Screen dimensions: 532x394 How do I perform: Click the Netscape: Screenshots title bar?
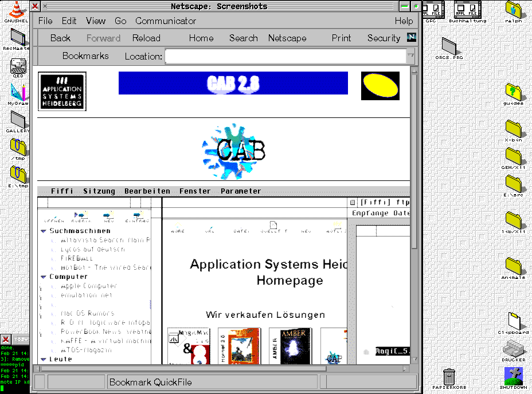click(x=219, y=6)
